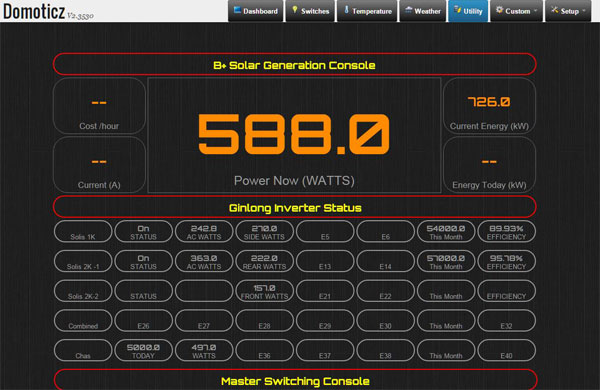Click the 270.0 SIDE WATTS cell
The width and height of the screenshot is (600, 390).
264,232
